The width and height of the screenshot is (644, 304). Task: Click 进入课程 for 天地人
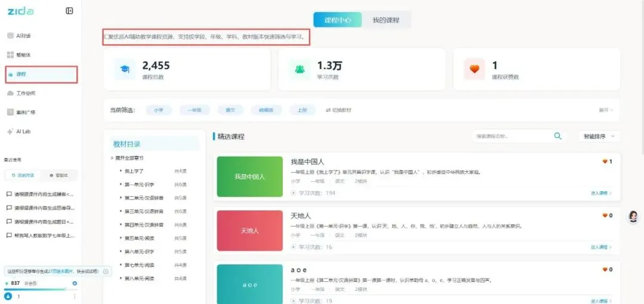coord(601,247)
